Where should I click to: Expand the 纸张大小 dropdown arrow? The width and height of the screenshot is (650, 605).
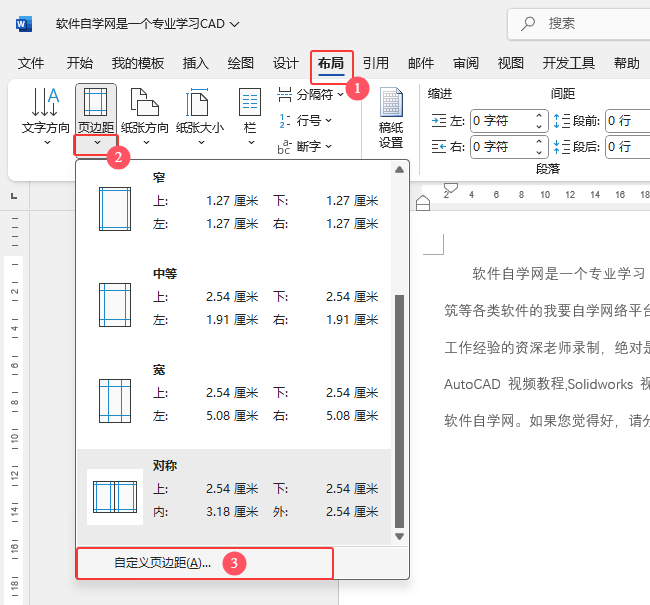point(201,143)
